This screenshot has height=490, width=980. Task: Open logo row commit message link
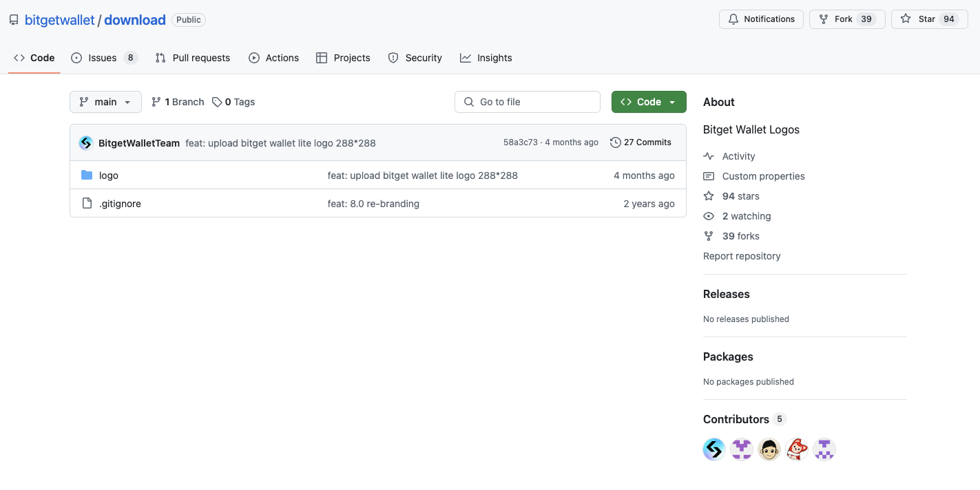(x=423, y=175)
